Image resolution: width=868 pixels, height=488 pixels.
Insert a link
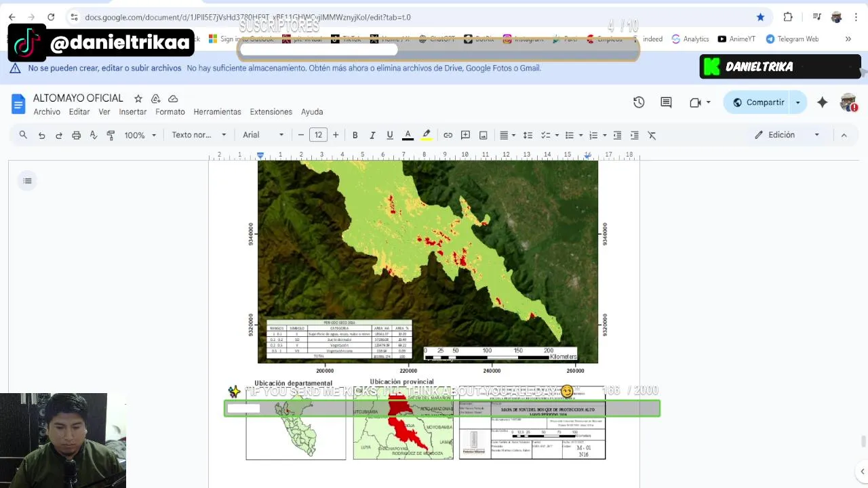(x=448, y=135)
